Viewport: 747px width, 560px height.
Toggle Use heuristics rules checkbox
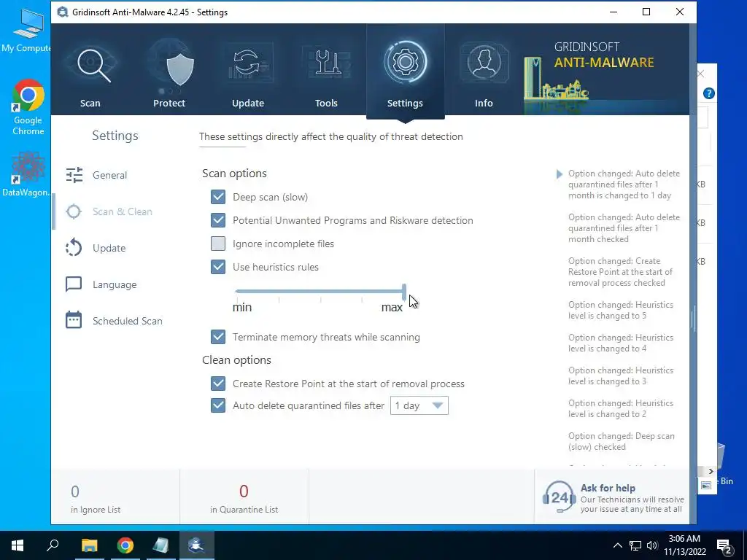[x=218, y=267]
